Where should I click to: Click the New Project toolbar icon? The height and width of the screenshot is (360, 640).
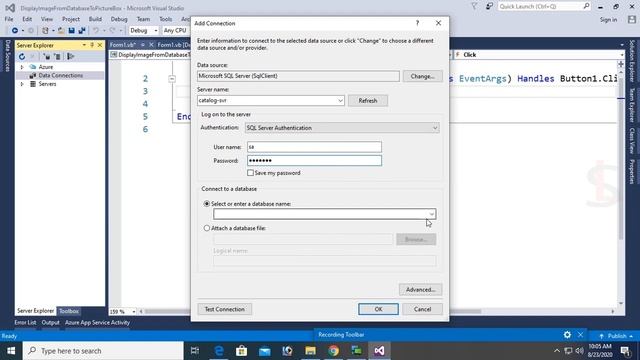click(45, 31)
